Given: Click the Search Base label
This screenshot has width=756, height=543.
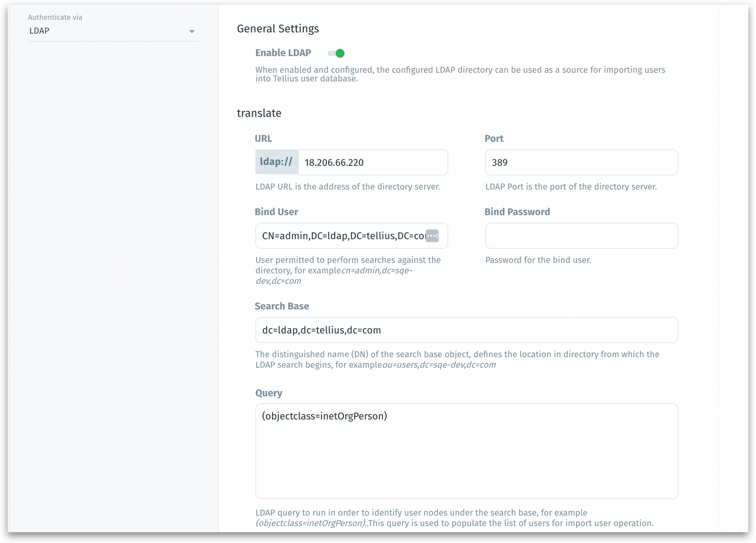Looking at the screenshot, I should (282, 306).
